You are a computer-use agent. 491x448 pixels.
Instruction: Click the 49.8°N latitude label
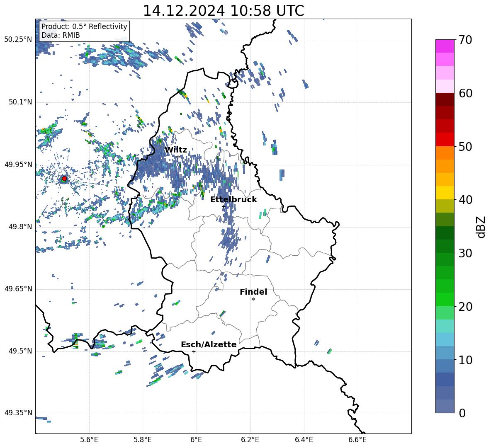(20, 227)
